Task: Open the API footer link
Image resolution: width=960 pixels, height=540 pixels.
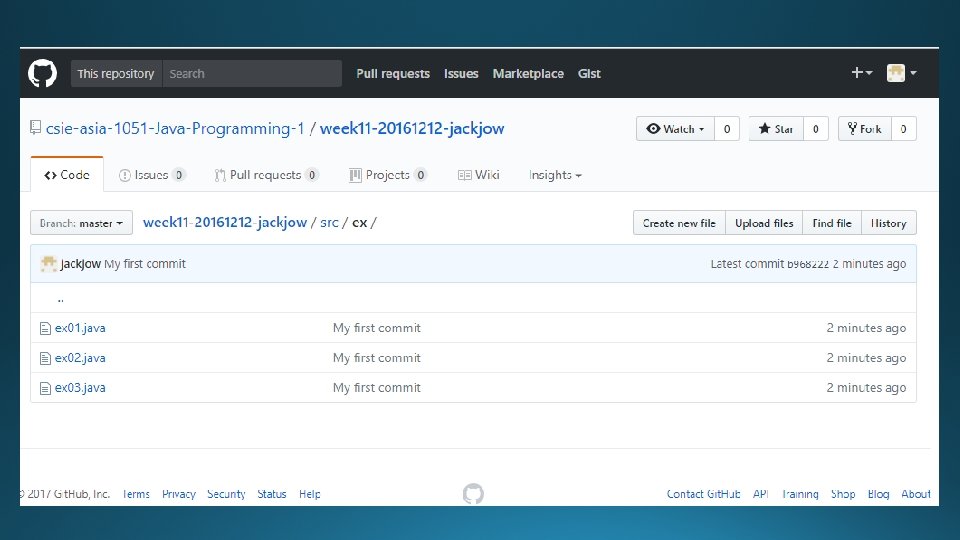Action: [760, 494]
